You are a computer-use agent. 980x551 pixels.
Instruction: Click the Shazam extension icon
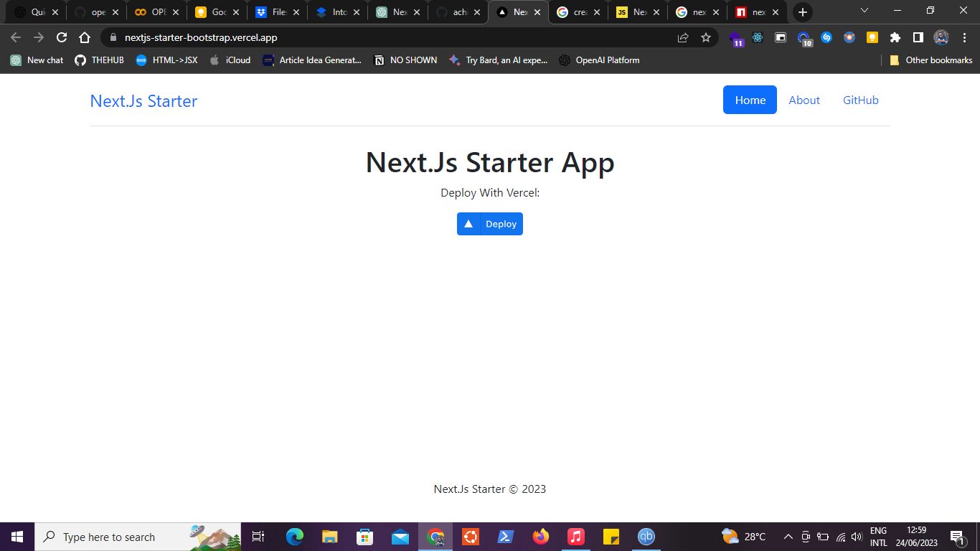click(x=826, y=37)
